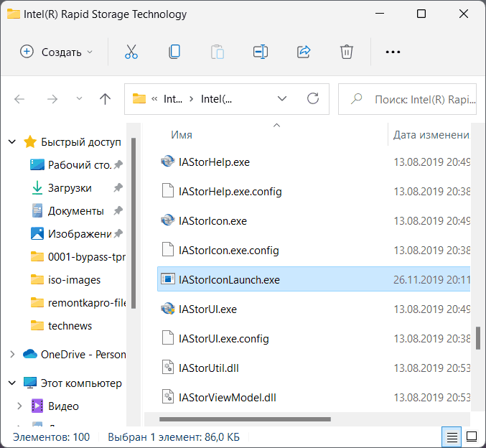Click the navigation pane vertical scrollbar

(x=134, y=223)
